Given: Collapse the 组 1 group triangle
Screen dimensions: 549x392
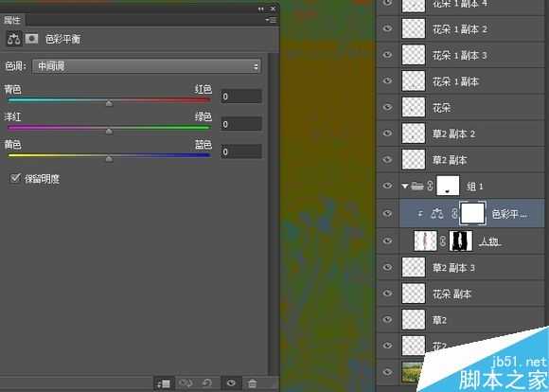Looking at the screenshot, I should pyautogui.click(x=405, y=186).
